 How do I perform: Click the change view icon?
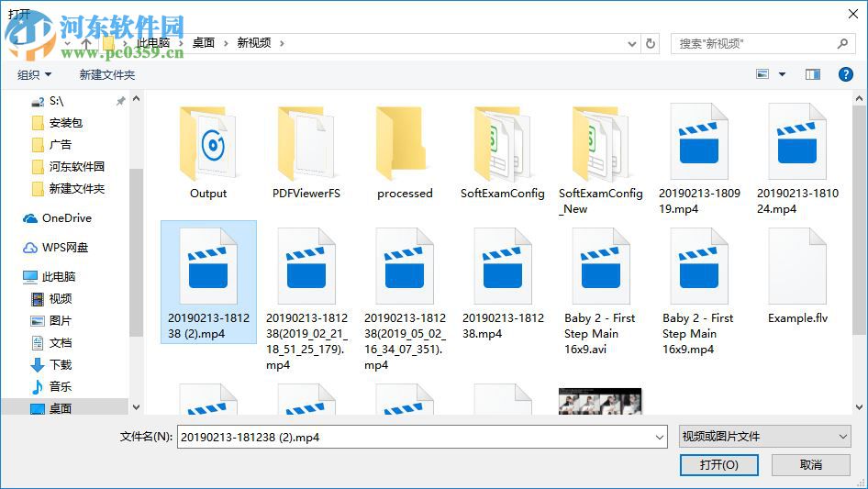pyautogui.click(x=762, y=74)
